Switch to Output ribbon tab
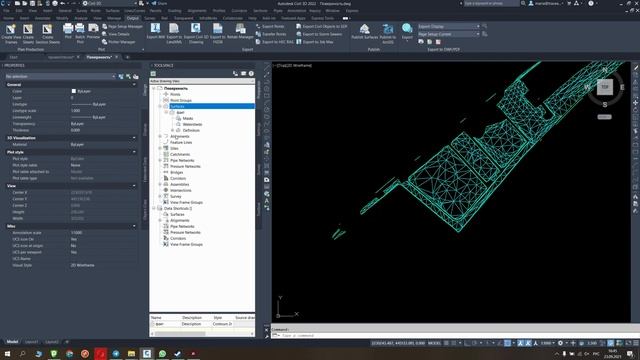Image resolution: width=640 pixels, height=360 pixels. tap(132, 18)
